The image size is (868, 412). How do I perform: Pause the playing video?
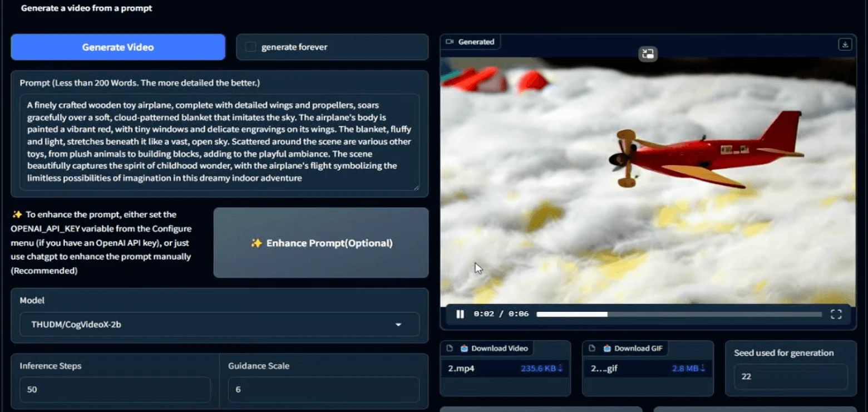click(x=460, y=313)
